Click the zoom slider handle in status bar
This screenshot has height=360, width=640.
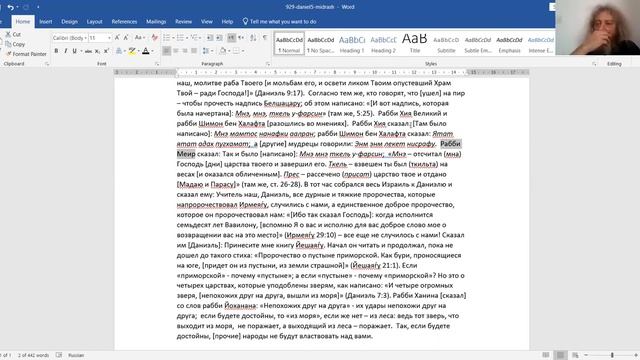pyautogui.click(x=612, y=355)
